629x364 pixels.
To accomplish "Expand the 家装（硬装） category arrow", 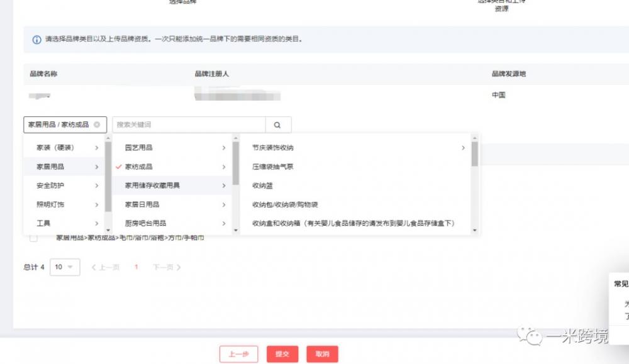I will 97,148.
